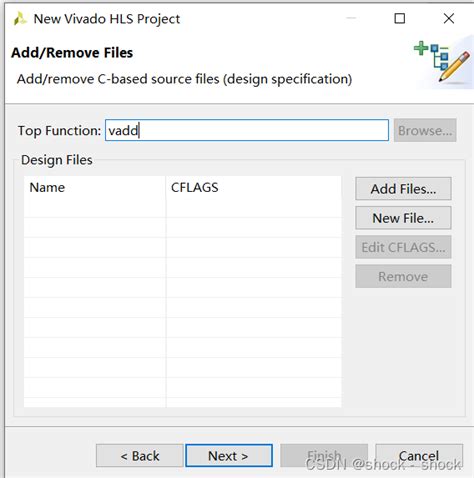Go to previous step with < Back
Image resolution: width=474 pixels, height=478 pixels.
[140, 456]
